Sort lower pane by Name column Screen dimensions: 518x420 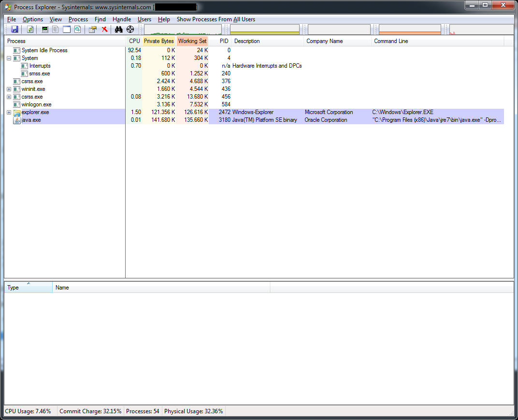click(161, 288)
